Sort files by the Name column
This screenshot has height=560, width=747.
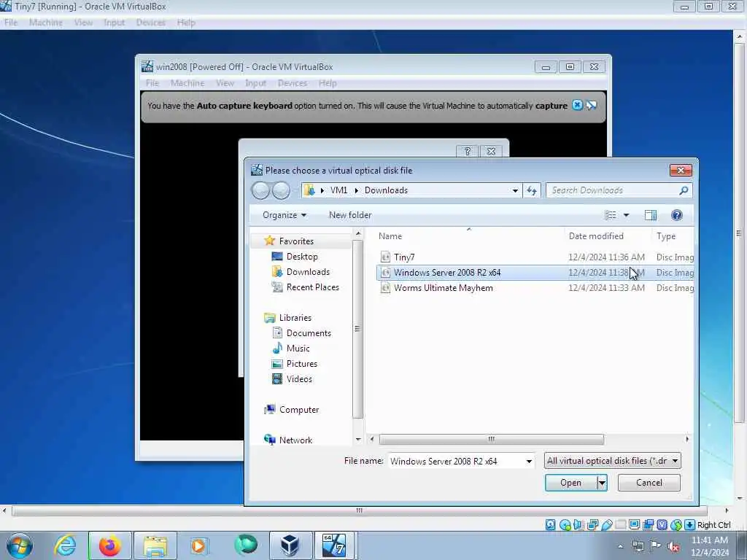[390, 236]
